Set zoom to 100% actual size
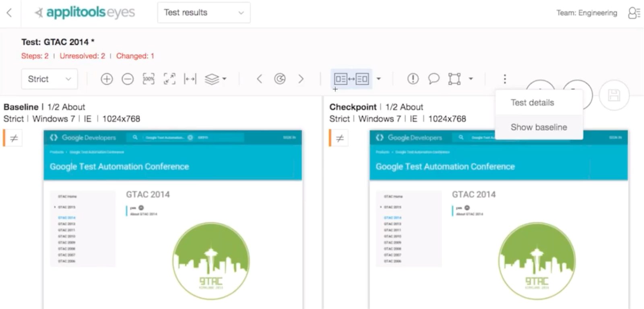Viewport: 644px width, 309px height. click(x=149, y=79)
